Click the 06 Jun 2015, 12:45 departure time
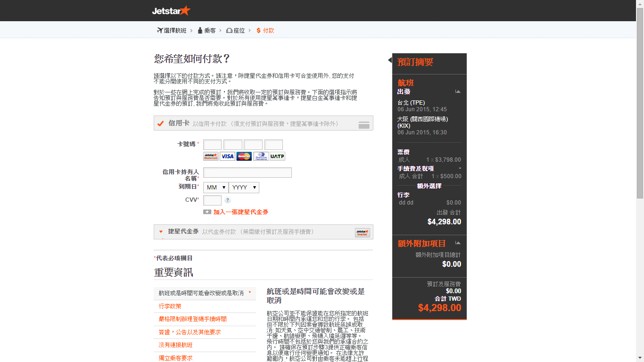Viewport: 644px width, 362px height. (422, 109)
